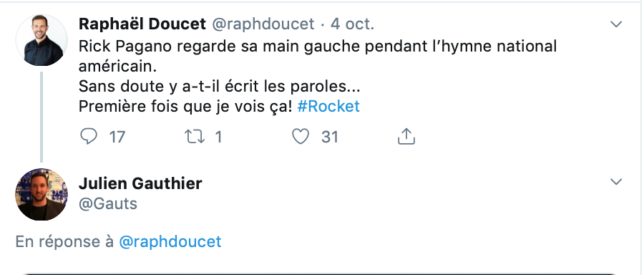Viewport: 644px width, 275px height.
Task: Expand the chevron menu on Raphaël Doucet's tweet
Action: (616, 24)
